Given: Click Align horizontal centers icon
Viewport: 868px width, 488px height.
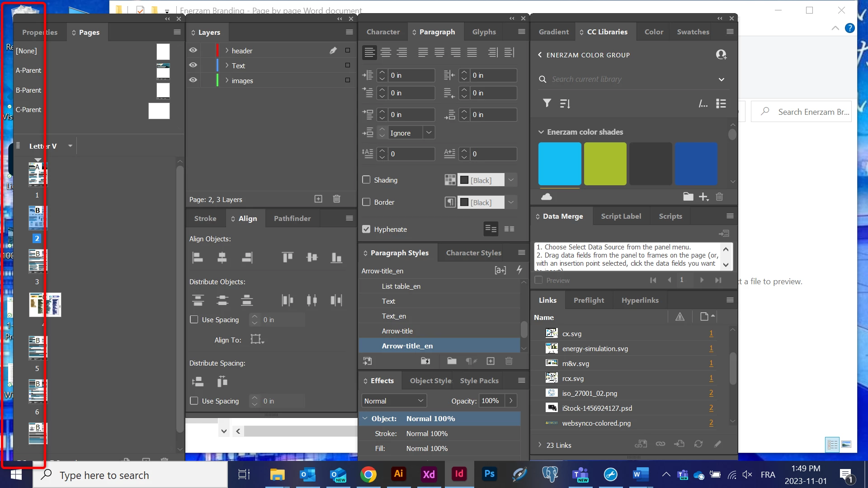Looking at the screenshot, I should pos(222,258).
